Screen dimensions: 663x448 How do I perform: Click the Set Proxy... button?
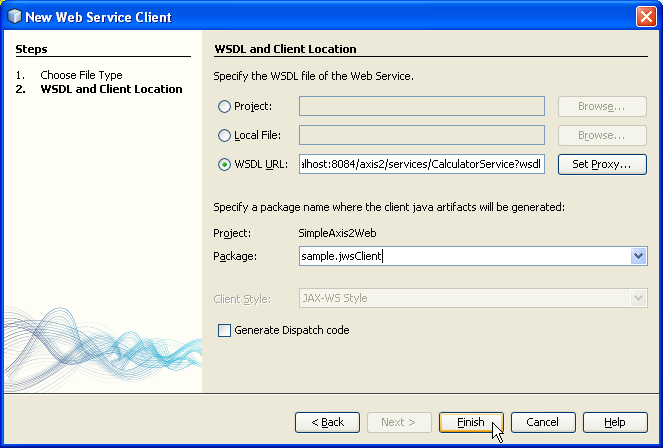602,164
